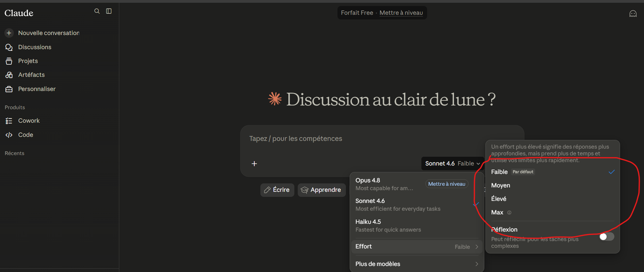The width and height of the screenshot is (644, 272).
Task: Click the Produits section label
Action: (15, 108)
